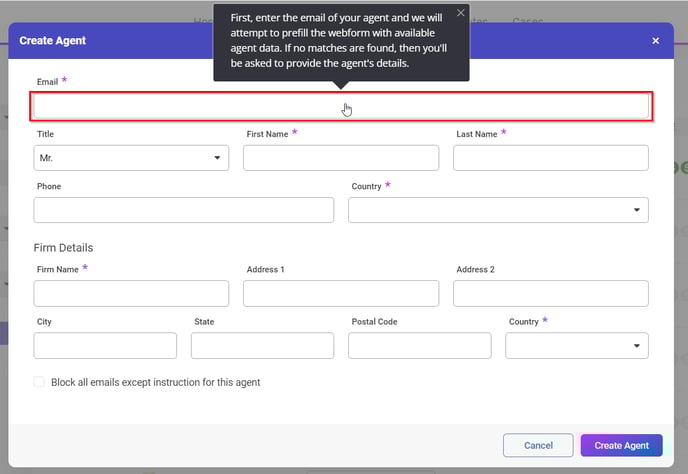Open the Title dropdown showing Mr.
Screen dimensions: 688x474
[131, 158]
